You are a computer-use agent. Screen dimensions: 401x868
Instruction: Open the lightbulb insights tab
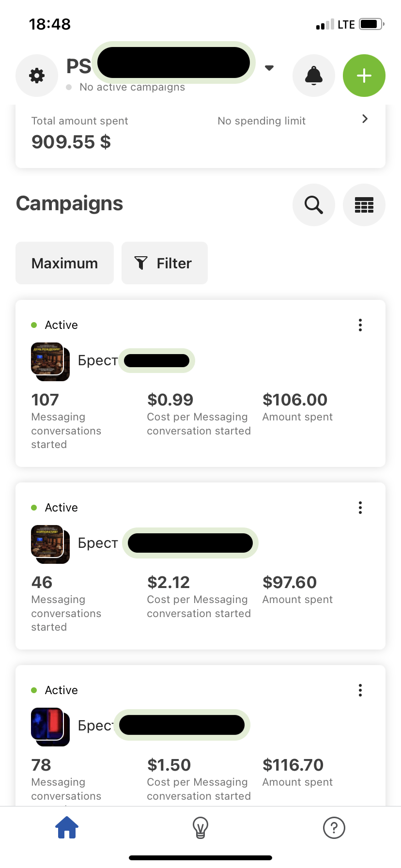pyautogui.click(x=200, y=828)
